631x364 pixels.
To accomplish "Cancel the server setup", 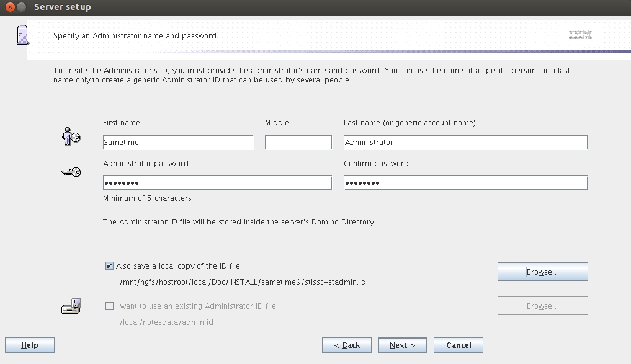I will click(458, 345).
